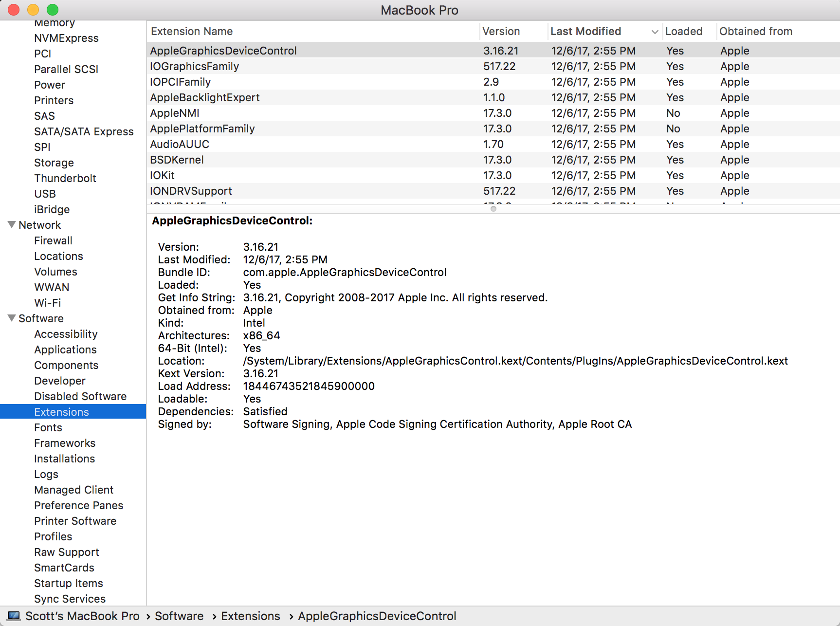Select Profiles in the sidebar
Screen dimensions: 840x626
coord(53,536)
